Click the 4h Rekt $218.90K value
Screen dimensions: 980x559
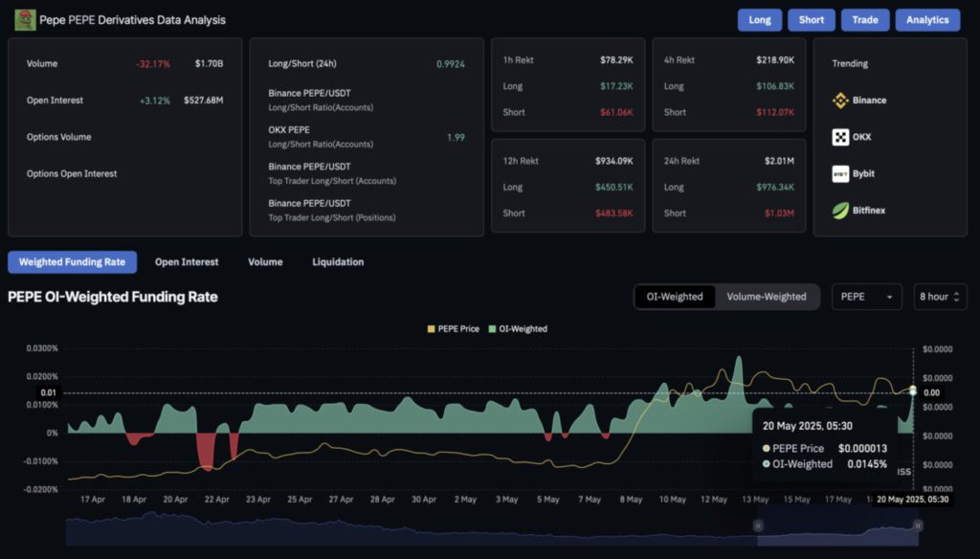click(775, 60)
